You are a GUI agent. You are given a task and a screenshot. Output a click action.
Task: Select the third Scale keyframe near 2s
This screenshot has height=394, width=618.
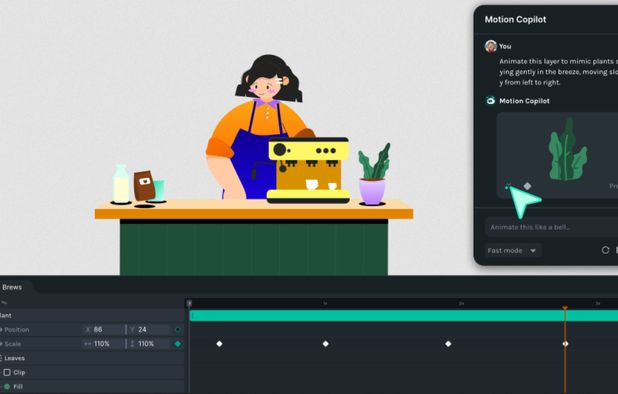pyautogui.click(x=448, y=344)
